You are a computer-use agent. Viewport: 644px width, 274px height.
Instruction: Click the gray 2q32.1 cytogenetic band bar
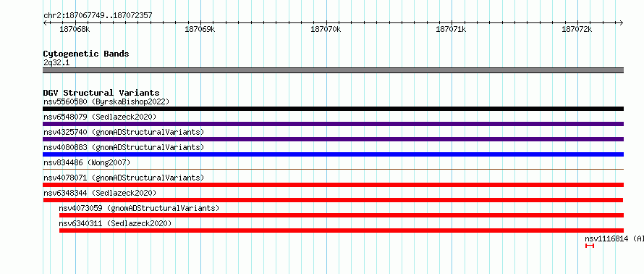point(333,70)
